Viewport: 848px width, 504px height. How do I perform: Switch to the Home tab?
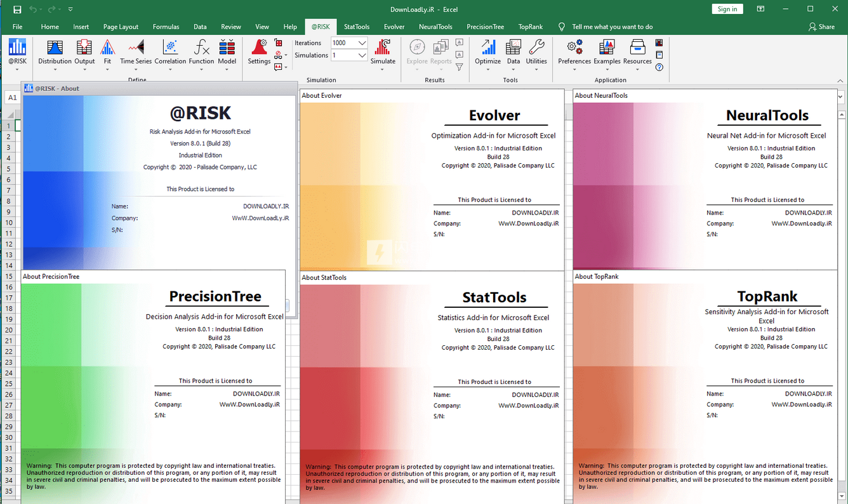pos(50,27)
